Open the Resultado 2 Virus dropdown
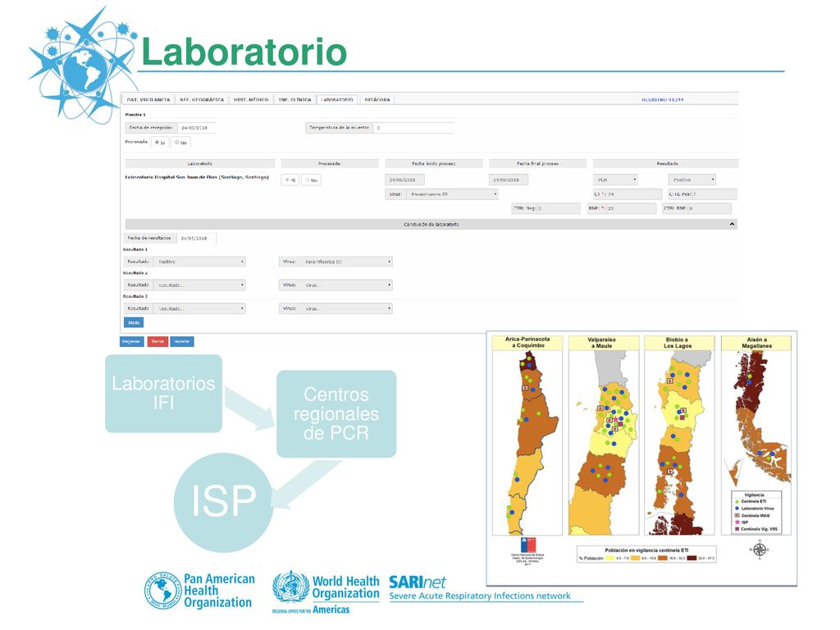Viewport: 840px width, 630px height. point(345,285)
